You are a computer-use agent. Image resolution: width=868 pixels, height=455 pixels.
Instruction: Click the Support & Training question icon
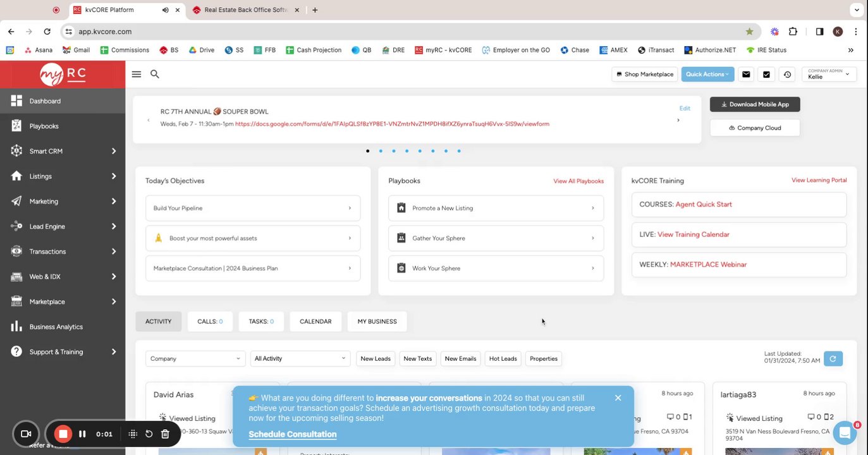pyautogui.click(x=16, y=352)
